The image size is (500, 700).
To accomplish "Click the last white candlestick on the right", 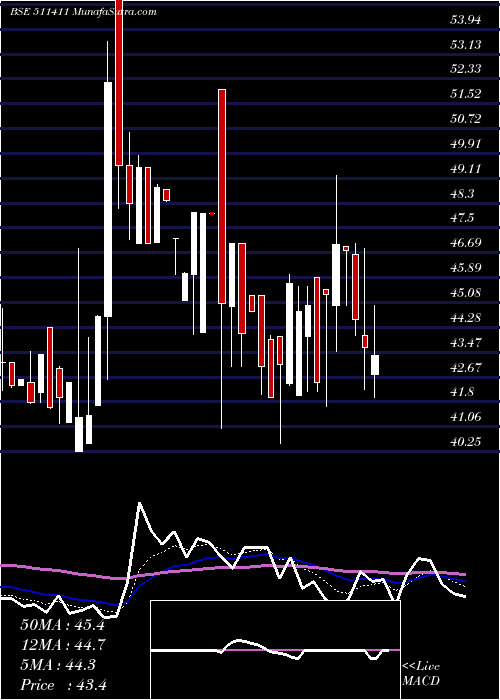I will click(375, 365).
